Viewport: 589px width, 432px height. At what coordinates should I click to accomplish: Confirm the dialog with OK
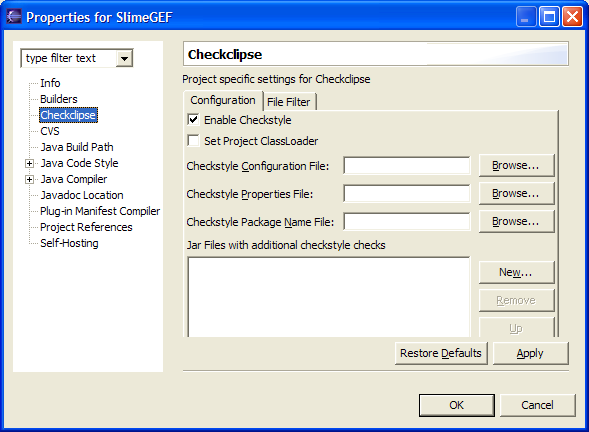(x=457, y=405)
